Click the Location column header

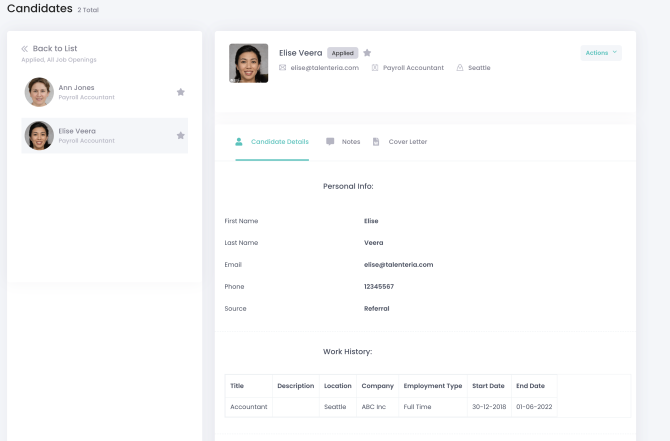[x=338, y=386]
